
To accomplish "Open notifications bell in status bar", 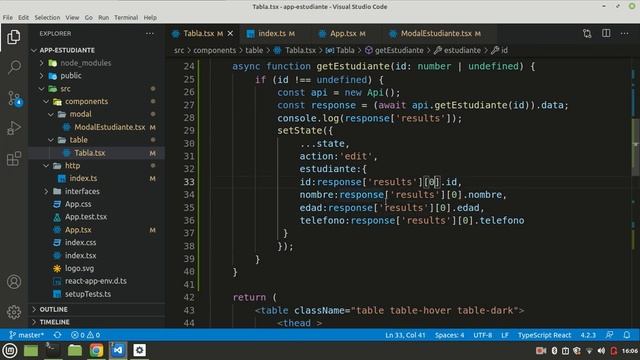I will pyautogui.click(x=627, y=335).
